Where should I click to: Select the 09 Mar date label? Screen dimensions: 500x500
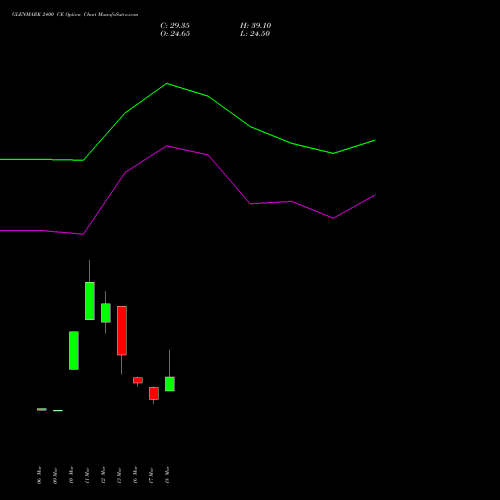tap(55, 475)
